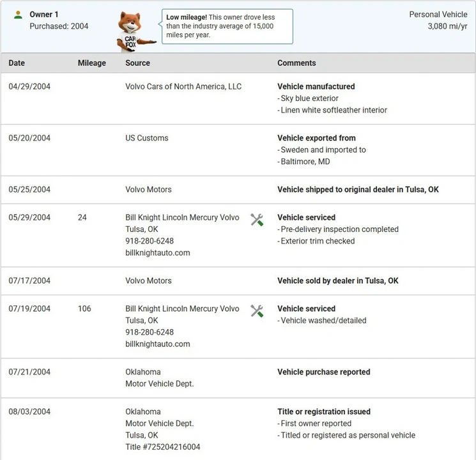Click the date 07/17/2004

(x=29, y=280)
